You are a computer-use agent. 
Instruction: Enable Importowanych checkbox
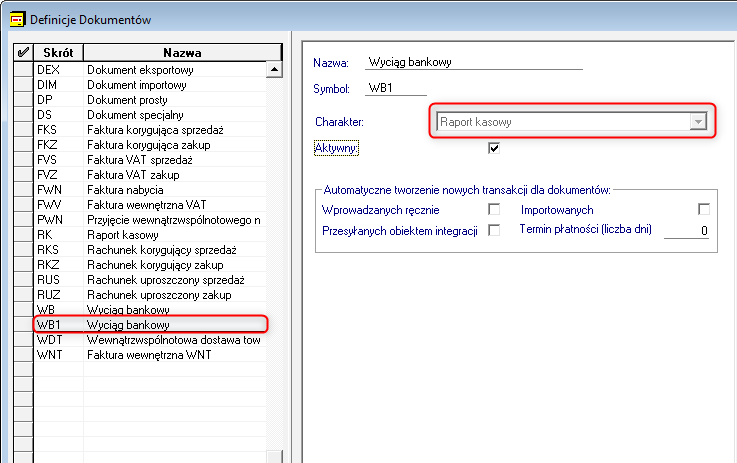point(704,209)
